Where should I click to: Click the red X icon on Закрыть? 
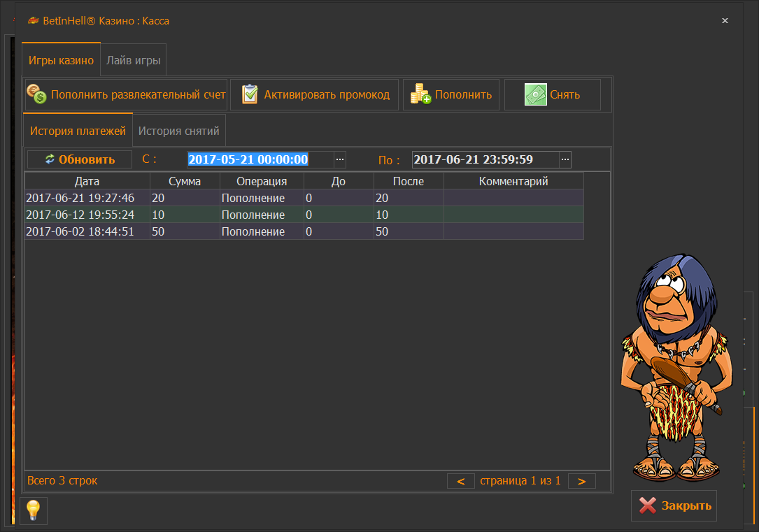(x=648, y=505)
